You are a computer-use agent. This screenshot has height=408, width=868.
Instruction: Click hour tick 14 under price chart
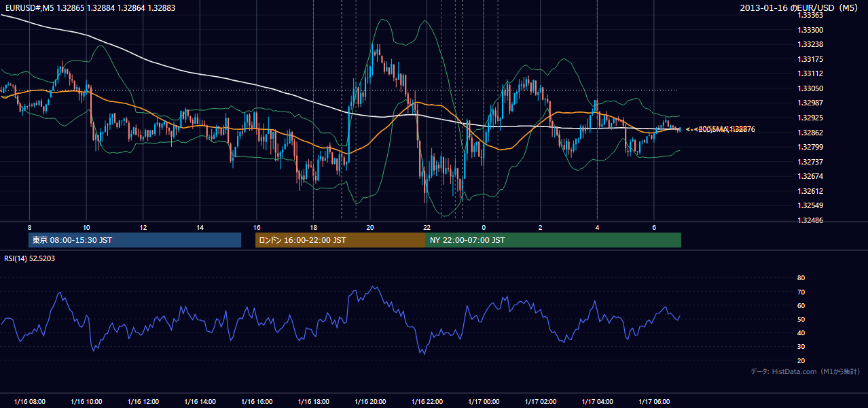(x=200, y=227)
